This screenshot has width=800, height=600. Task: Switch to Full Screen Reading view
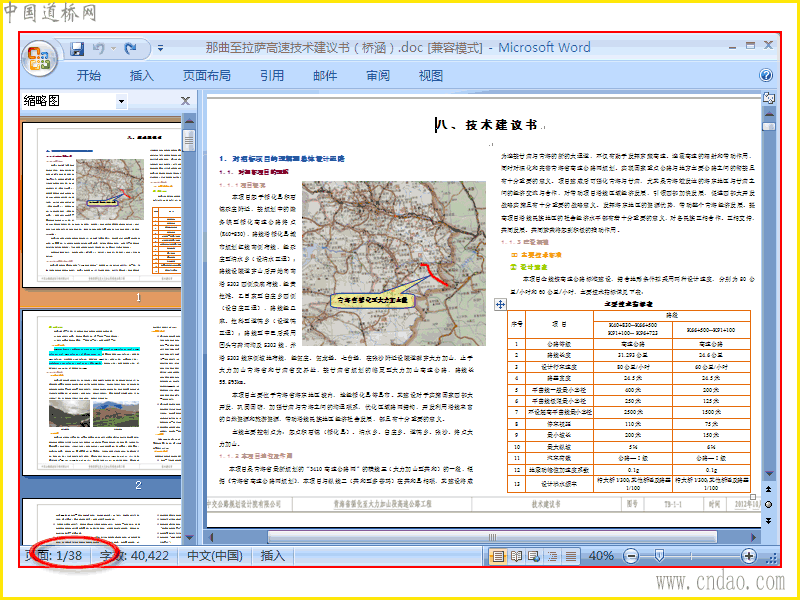517,556
